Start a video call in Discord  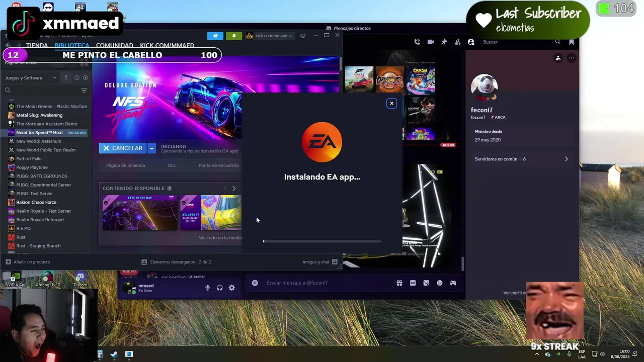tap(431, 42)
